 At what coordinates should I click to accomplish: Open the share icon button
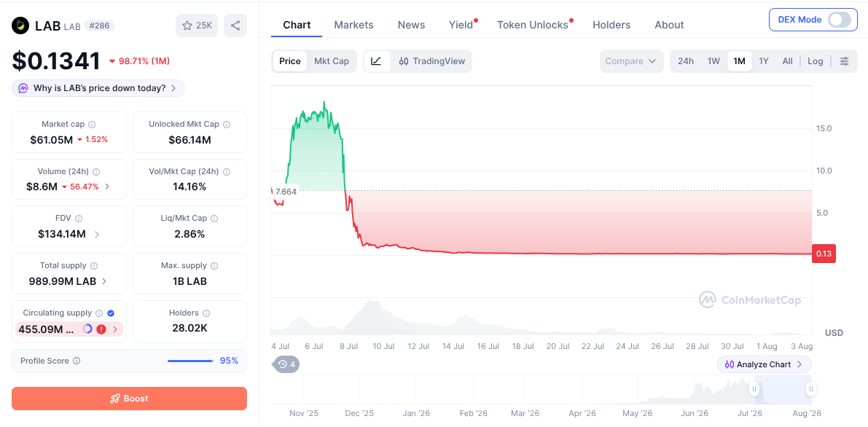click(x=235, y=26)
